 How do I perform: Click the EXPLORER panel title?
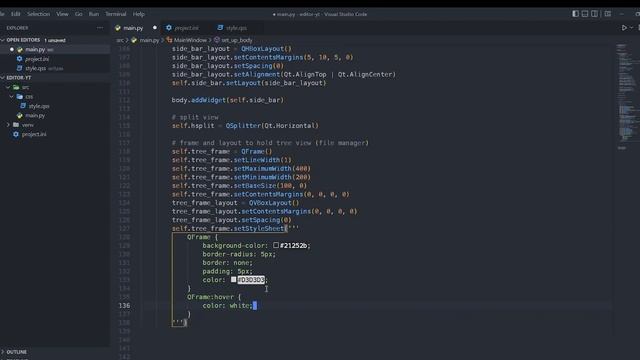click(17, 28)
